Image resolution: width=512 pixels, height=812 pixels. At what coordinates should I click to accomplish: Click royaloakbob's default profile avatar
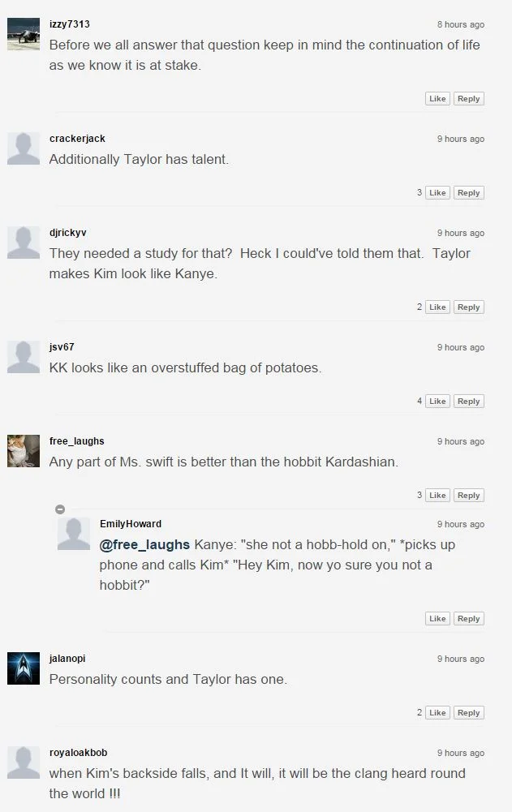click(x=24, y=763)
